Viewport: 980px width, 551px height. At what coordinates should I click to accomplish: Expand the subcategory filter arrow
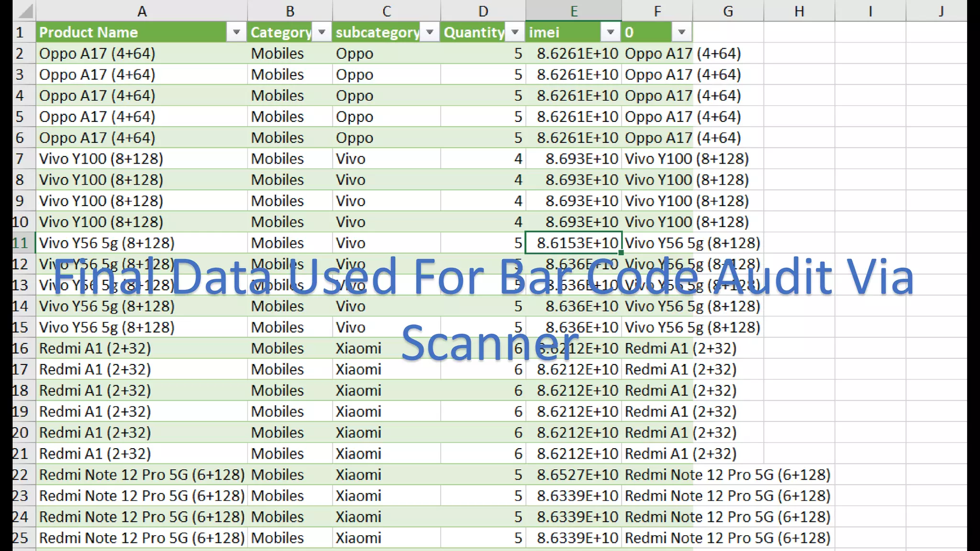point(430,32)
